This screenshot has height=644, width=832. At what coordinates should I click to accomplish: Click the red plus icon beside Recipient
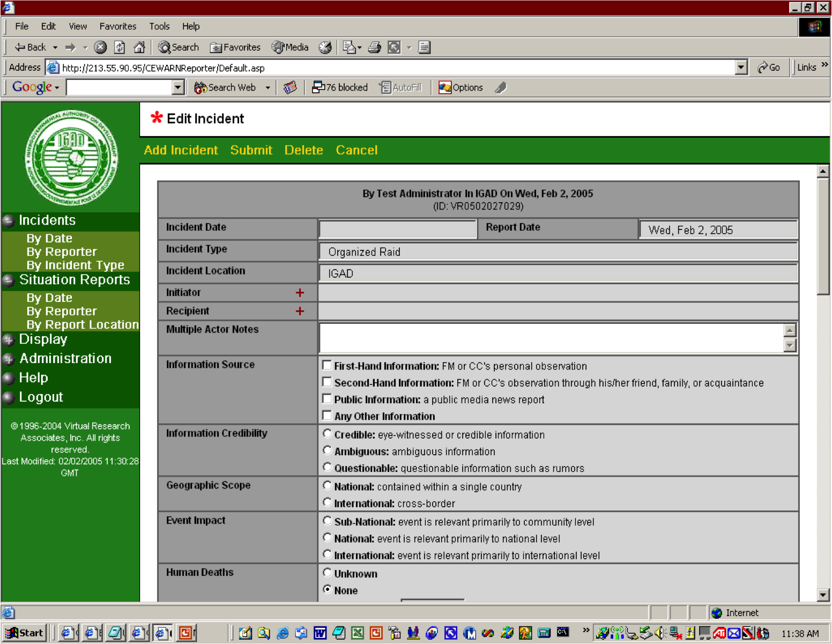(x=300, y=311)
